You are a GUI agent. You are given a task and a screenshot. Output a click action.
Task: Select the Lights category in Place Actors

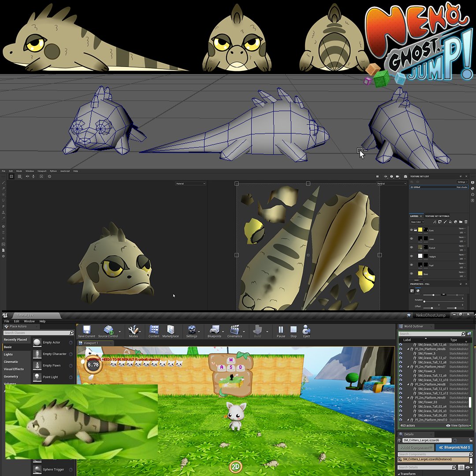click(x=8, y=354)
